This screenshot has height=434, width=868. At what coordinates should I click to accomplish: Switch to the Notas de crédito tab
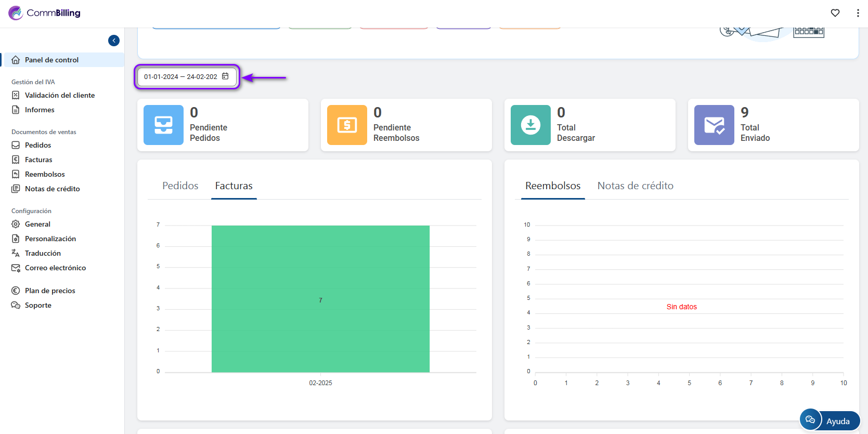[x=635, y=186]
